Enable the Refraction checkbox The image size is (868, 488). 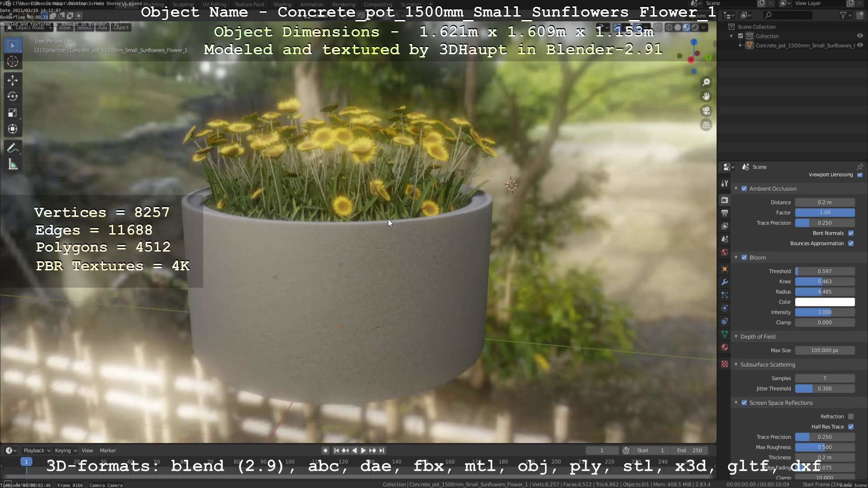851,416
